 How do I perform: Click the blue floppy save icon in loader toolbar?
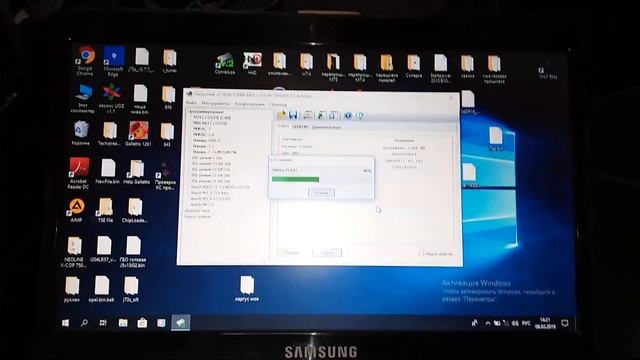pyautogui.click(x=293, y=115)
